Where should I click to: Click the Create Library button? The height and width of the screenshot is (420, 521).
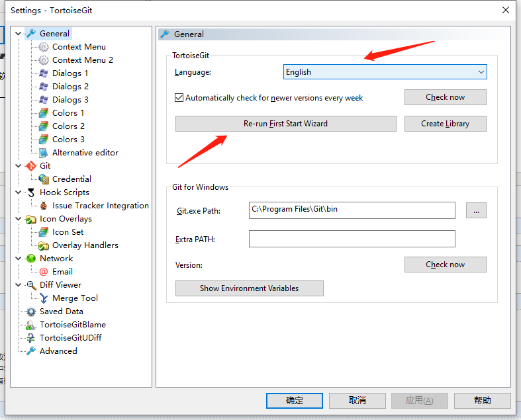tap(446, 124)
